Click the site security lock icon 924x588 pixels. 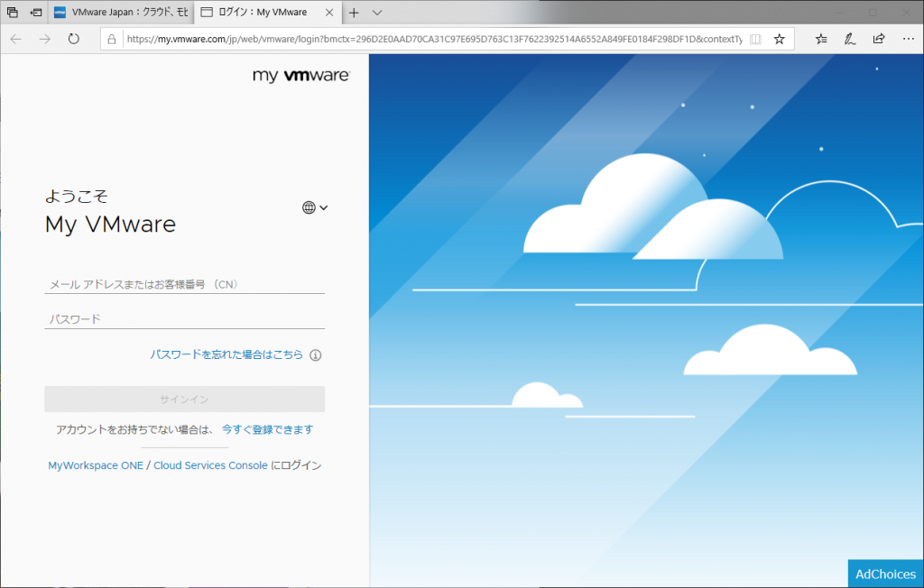(111, 40)
